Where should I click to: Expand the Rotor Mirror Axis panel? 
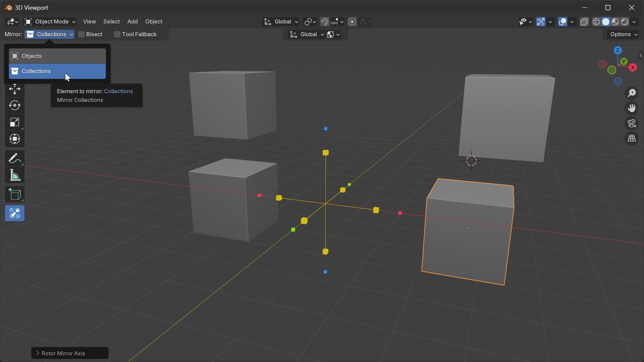(69, 353)
